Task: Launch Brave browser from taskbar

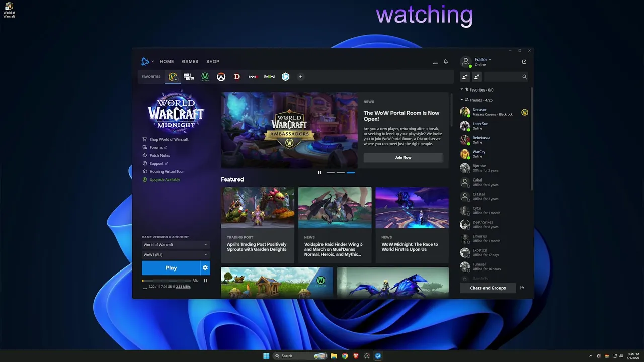Action: point(356,356)
